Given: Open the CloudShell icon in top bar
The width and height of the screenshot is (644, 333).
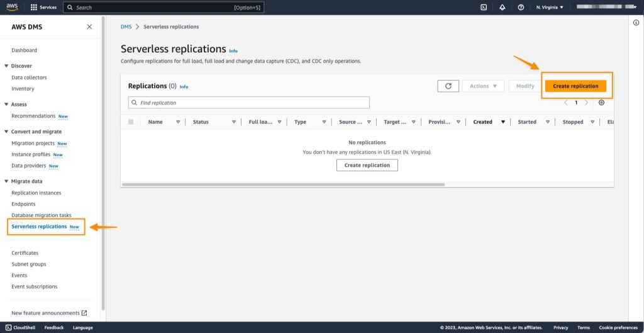Looking at the screenshot, I should [x=484, y=8].
